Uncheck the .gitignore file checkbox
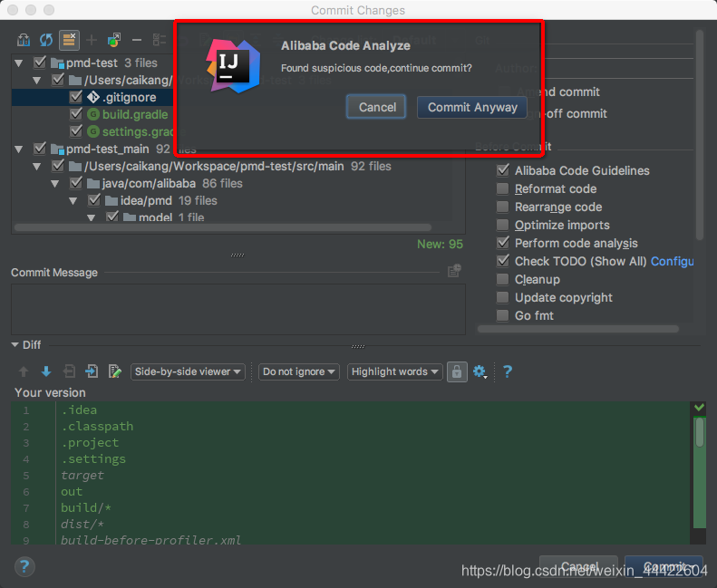Viewport: 717px width, 588px height. pos(76,97)
